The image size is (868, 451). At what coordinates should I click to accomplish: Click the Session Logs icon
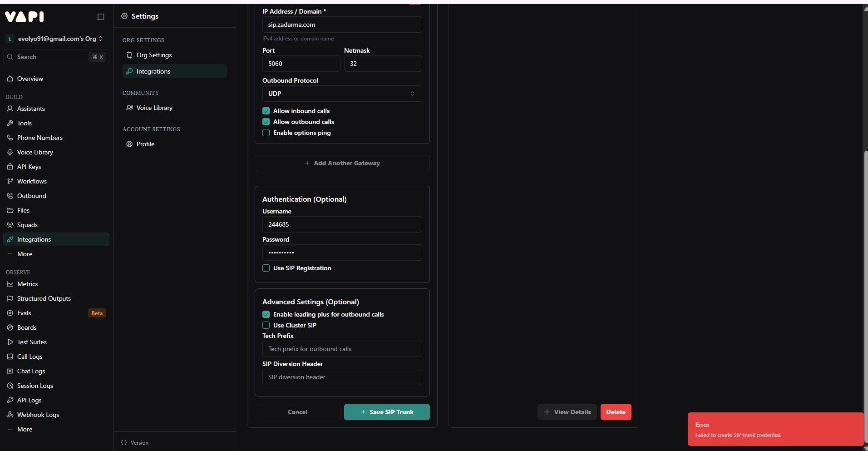(10, 386)
